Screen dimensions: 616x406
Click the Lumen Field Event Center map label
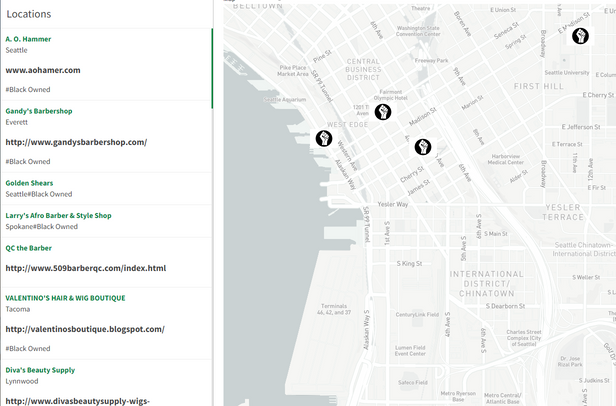409,349
